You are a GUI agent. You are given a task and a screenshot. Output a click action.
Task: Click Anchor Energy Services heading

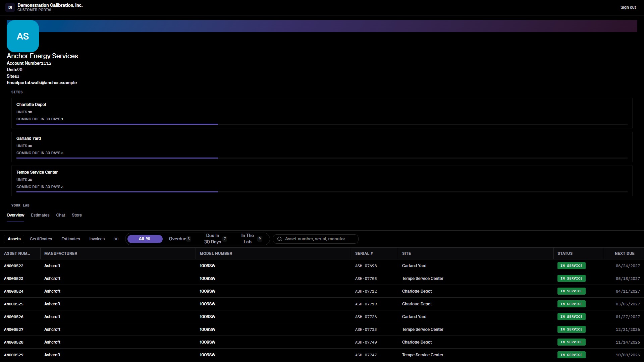tap(42, 56)
